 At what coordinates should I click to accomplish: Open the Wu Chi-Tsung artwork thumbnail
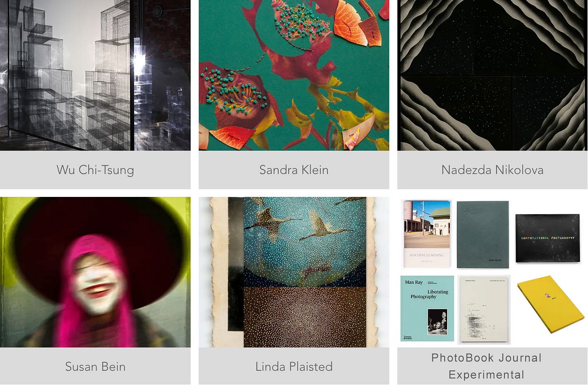(95, 75)
